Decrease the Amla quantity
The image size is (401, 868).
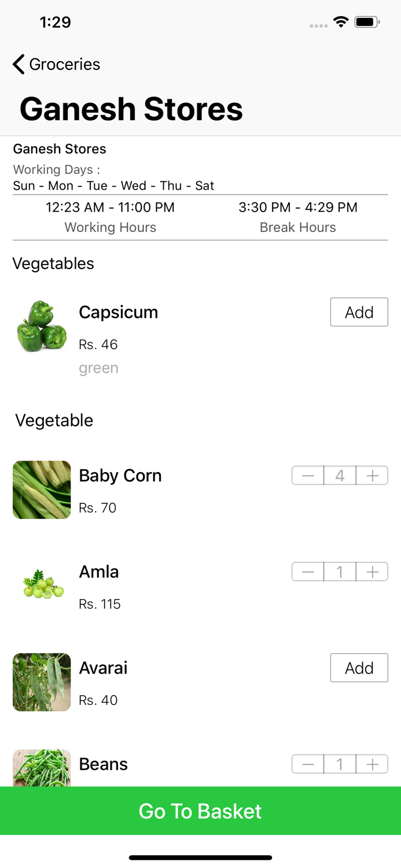307,571
